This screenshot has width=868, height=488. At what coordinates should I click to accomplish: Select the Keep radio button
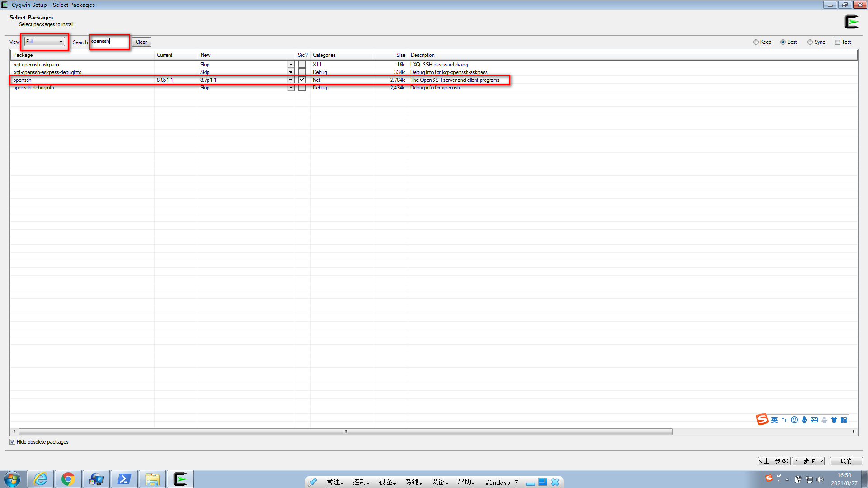(x=756, y=42)
